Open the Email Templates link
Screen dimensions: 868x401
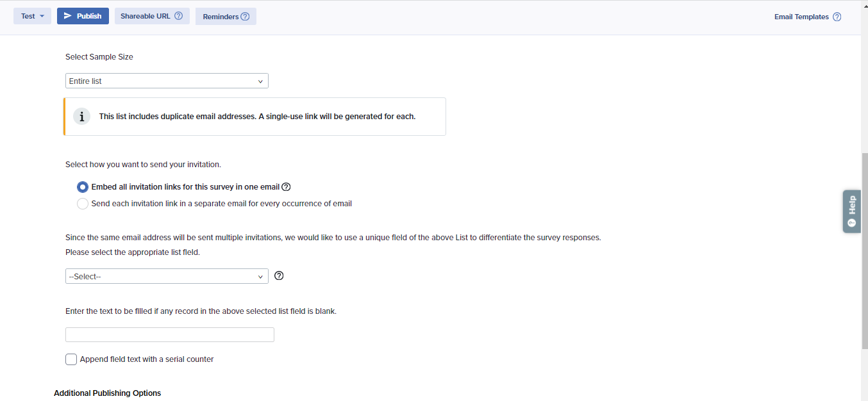click(801, 17)
